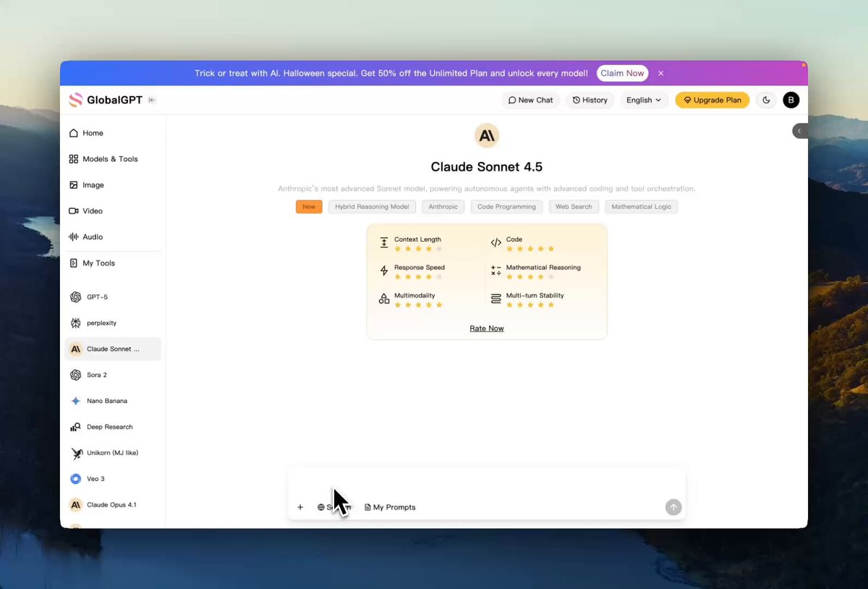Click the Anthropic tag
The image size is (868, 589).
[443, 207]
